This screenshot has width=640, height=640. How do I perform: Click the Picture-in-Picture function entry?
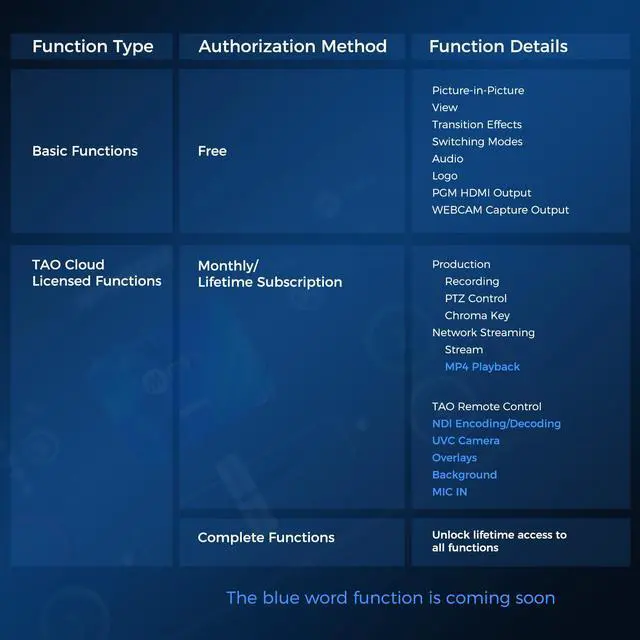(x=478, y=91)
